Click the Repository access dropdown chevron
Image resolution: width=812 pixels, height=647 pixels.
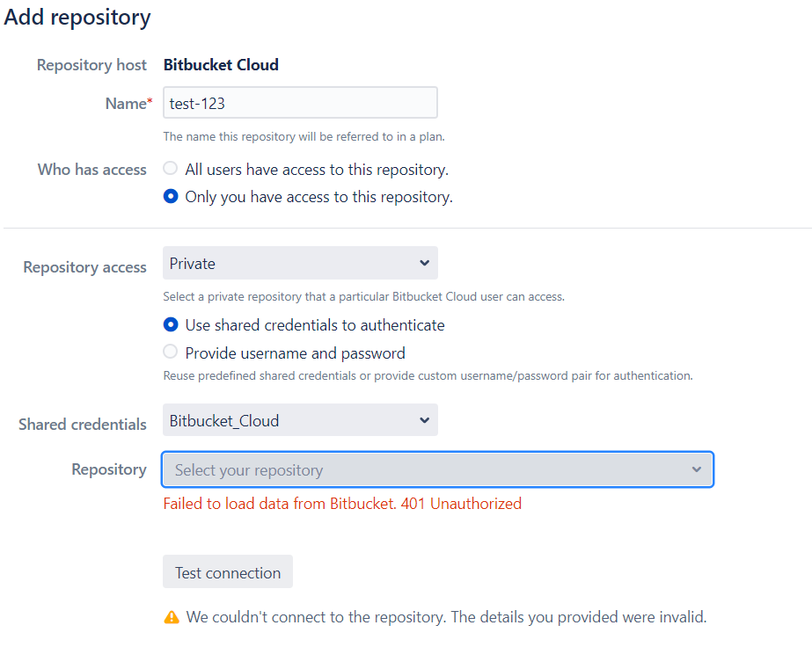(x=425, y=263)
